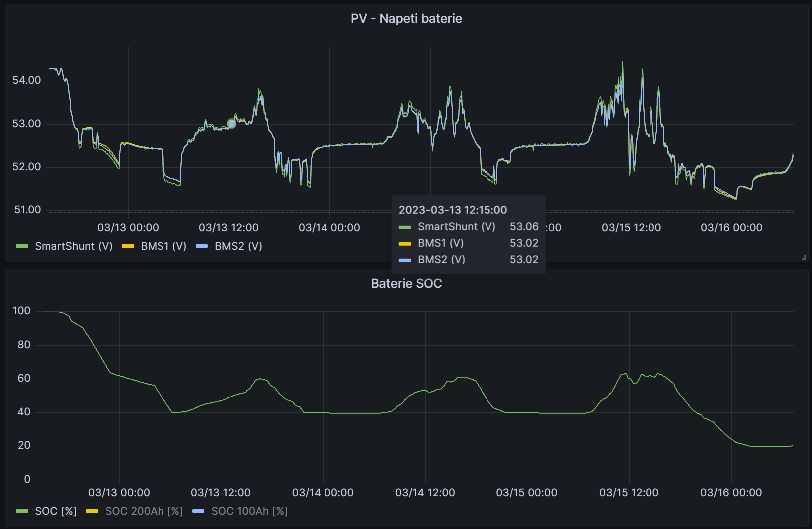The width and height of the screenshot is (812, 529).
Task: Show the SOC 200Ah [%] series
Action: pyautogui.click(x=144, y=511)
